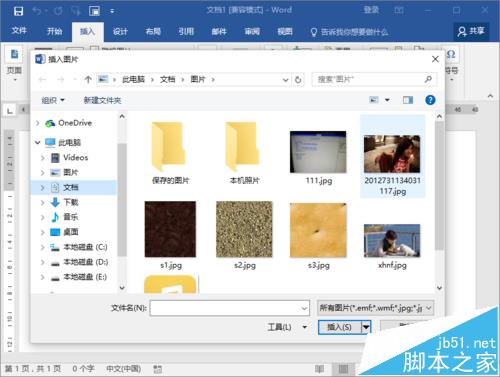Select 音乐 in the navigation tree
The height and width of the screenshot is (377, 500).
pyautogui.click(x=71, y=217)
